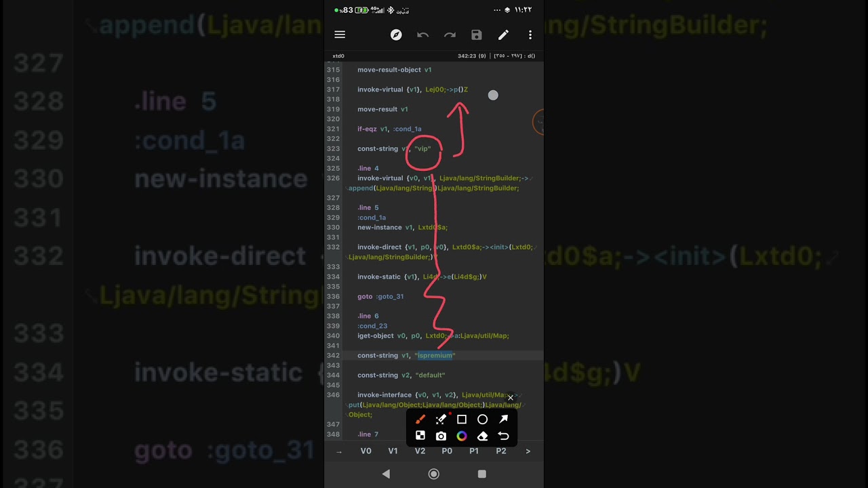Click the invoke-virtual instruction on line 317
This screenshot has width=868, height=488.
pyautogui.click(x=413, y=89)
